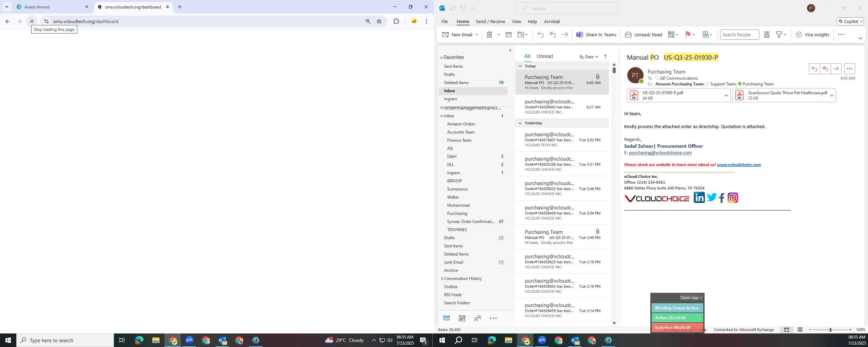Open New Email dropdown arrow

pyautogui.click(x=477, y=35)
